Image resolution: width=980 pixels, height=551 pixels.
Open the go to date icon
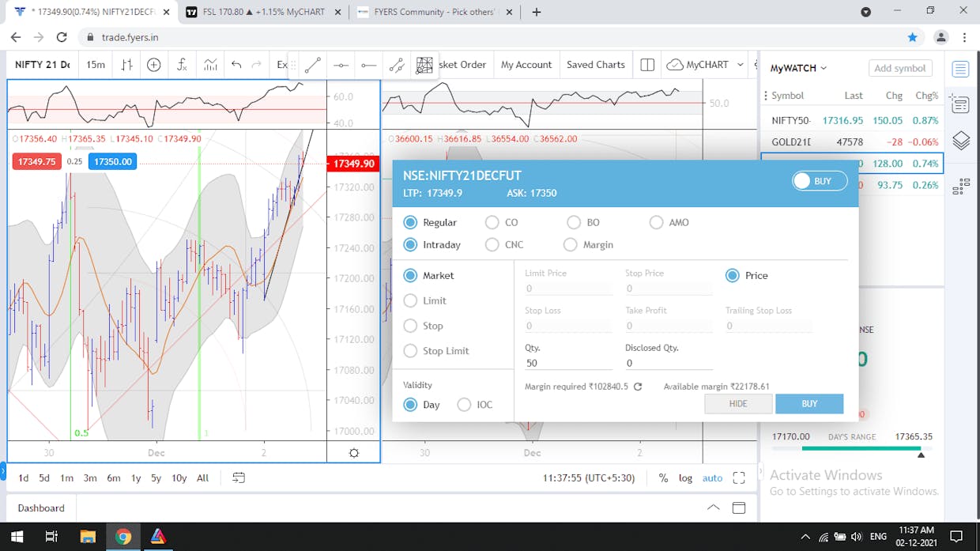point(239,477)
